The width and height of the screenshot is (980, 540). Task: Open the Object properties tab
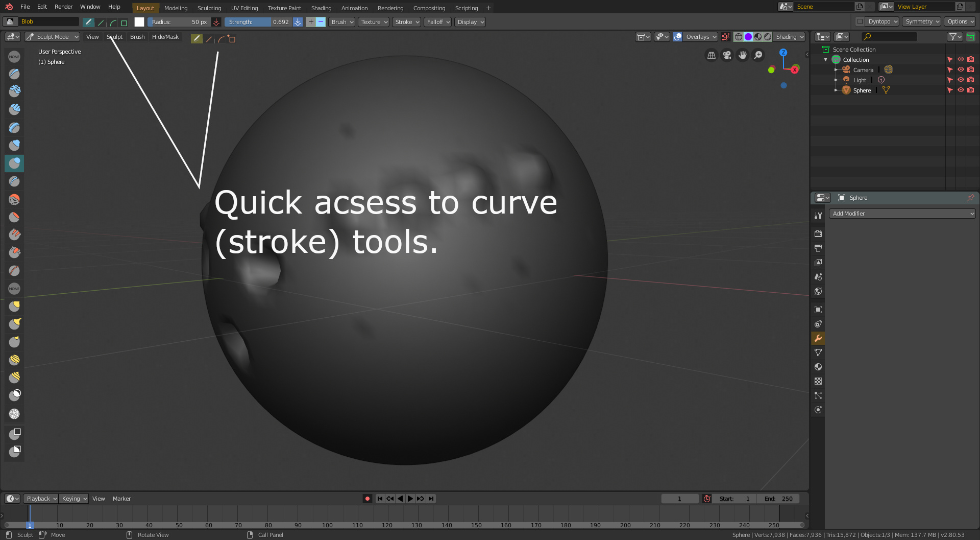[818, 310]
